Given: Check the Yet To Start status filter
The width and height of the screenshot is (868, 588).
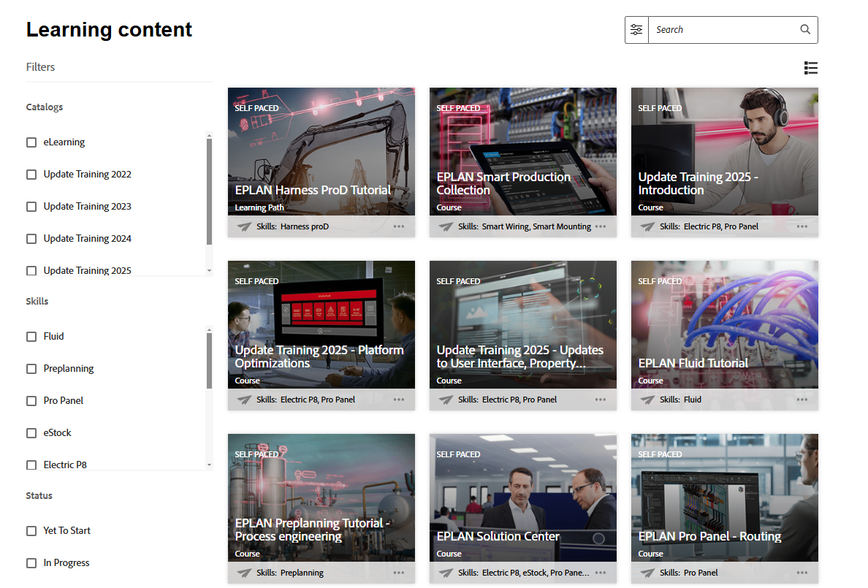Looking at the screenshot, I should [31, 530].
